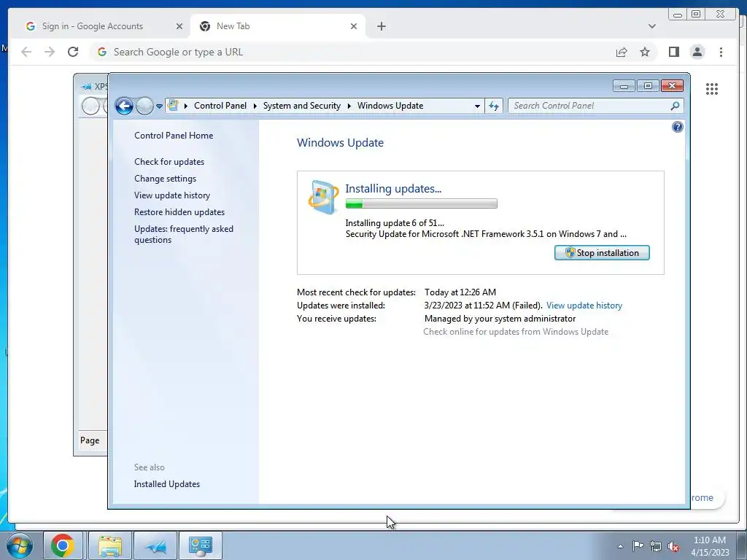Close the Sign in - Google Accounts tab
The image size is (747, 560).
179,26
